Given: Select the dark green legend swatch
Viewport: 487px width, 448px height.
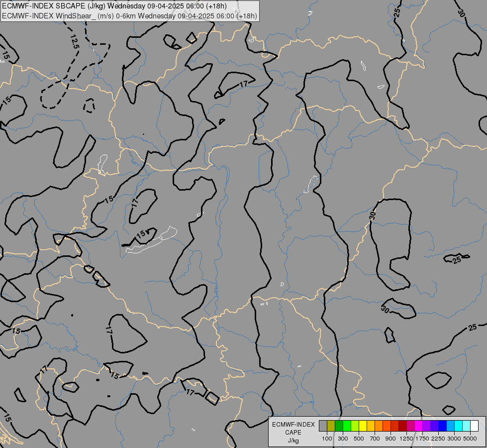Looking at the screenshot, I should point(339,426).
